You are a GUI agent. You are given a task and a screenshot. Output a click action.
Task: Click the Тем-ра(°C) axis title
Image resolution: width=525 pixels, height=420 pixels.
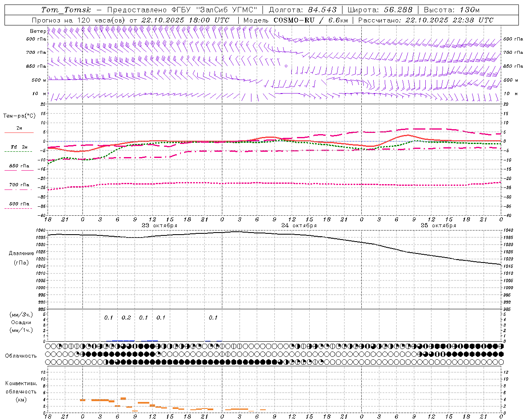(19, 116)
